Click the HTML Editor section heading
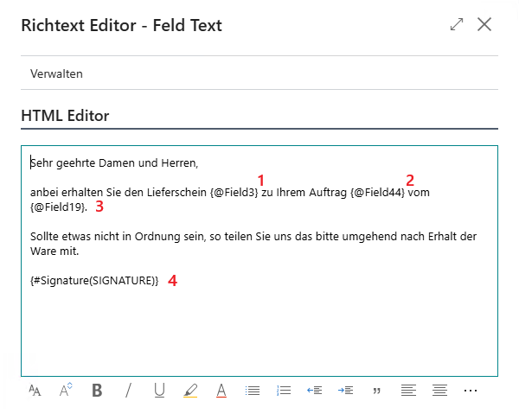 pos(65,116)
